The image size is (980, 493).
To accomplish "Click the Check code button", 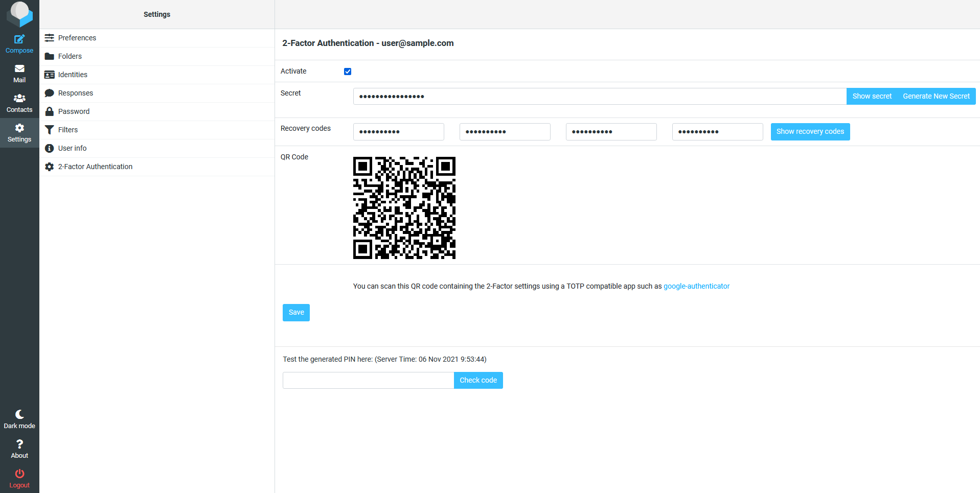I will (478, 380).
